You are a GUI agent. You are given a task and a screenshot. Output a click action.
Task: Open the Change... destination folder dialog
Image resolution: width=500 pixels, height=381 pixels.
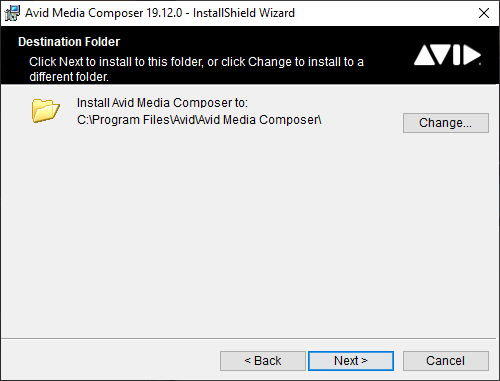[446, 123]
